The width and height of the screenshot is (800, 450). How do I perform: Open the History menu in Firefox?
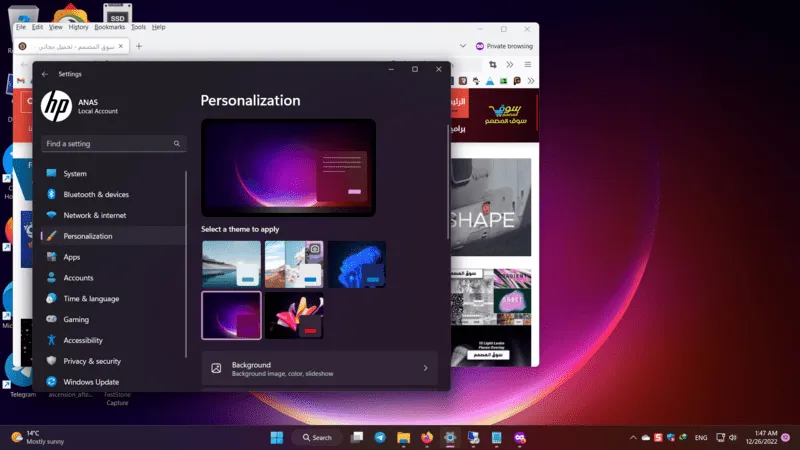click(79, 27)
